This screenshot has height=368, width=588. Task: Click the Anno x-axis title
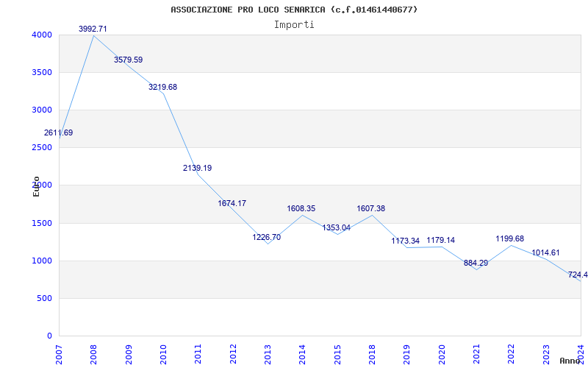tap(570, 361)
